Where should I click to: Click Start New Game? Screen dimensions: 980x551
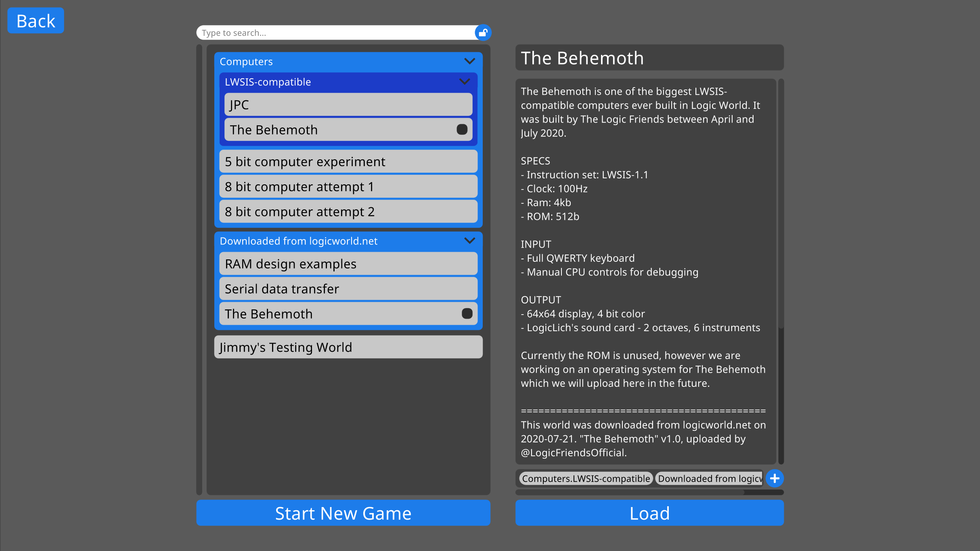343,513
